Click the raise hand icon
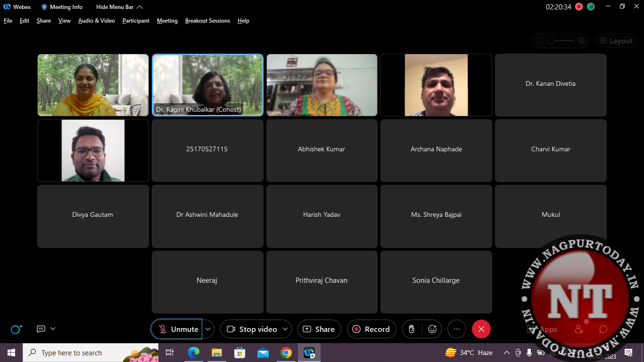The width and height of the screenshot is (644, 362). 412,329
